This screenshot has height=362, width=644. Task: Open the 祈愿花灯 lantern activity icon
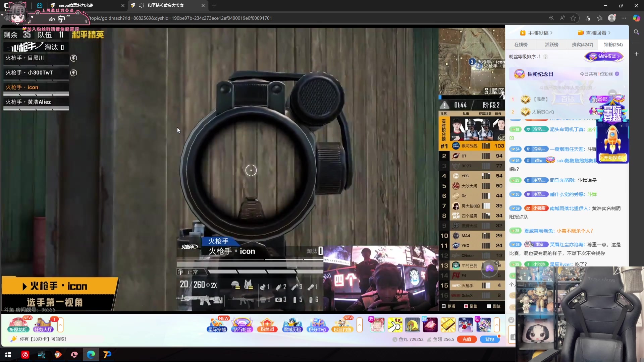pos(18,324)
